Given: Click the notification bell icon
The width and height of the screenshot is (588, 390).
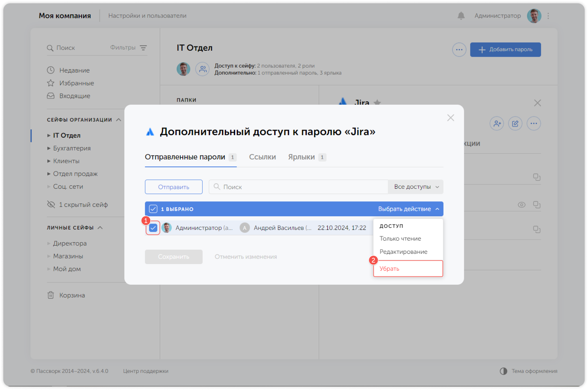Looking at the screenshot, I should point(461,16).
